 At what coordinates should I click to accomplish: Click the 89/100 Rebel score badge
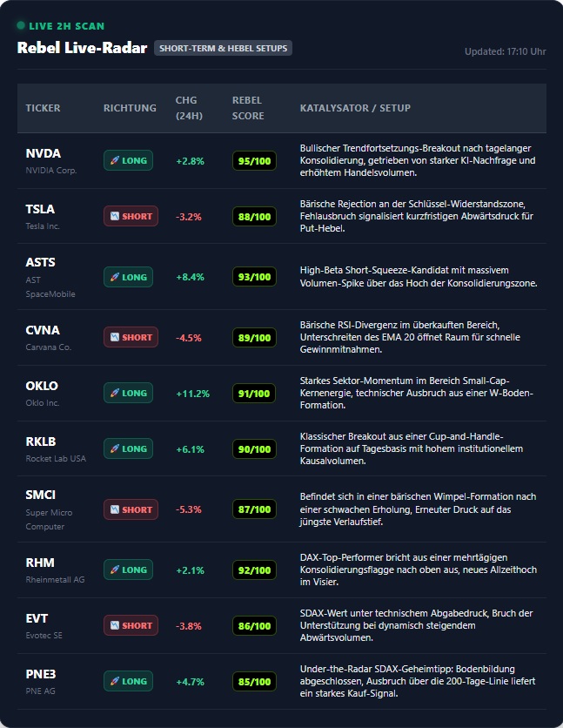254,338
